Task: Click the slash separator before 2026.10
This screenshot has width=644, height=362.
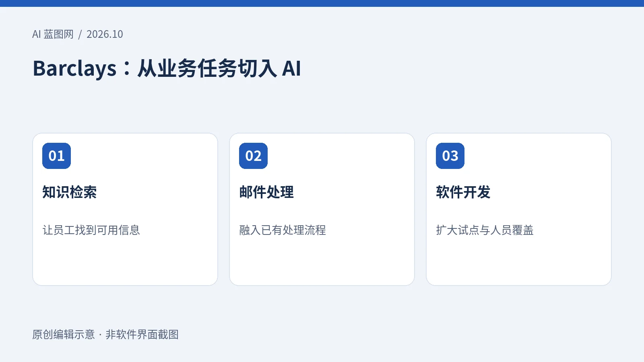Action: tap(80, 35)
